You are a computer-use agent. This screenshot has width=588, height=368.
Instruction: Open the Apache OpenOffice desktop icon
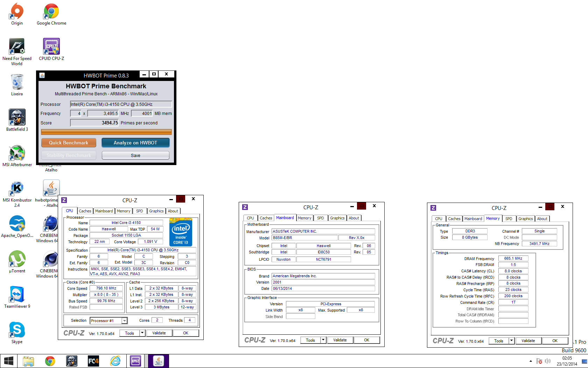click(17, 226)
